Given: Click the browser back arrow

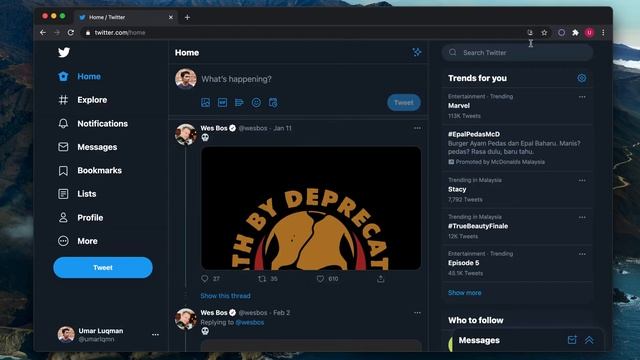Looking at the screenshot, I should [x=43, y=33].
